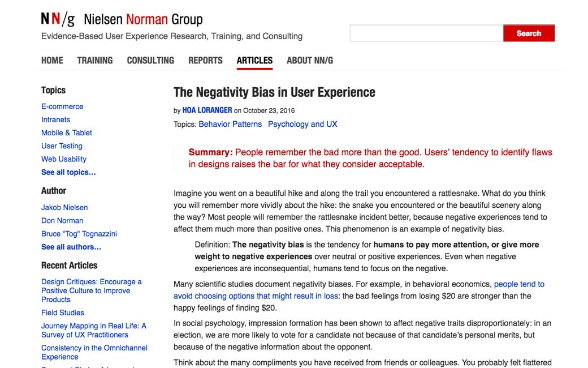Image resolution: width=588 pixels, height=368 pixels.
Task: Focus the search text field
Action: click(x=426, y=33)
